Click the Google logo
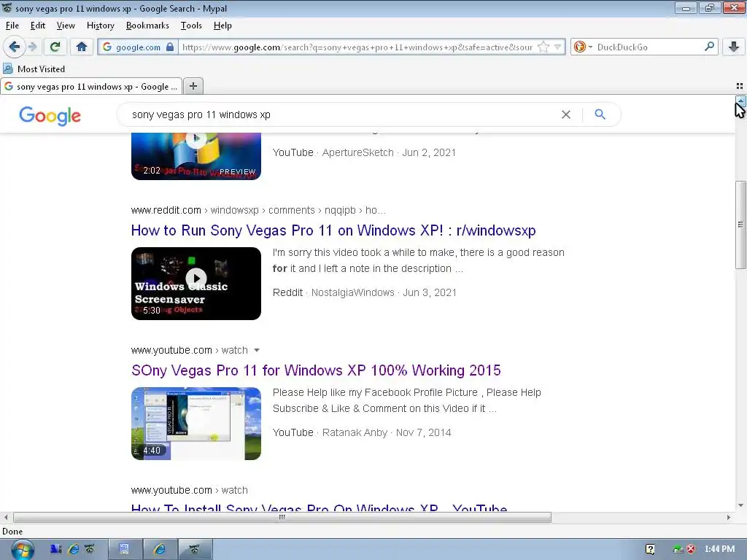Image resolution: width=747 pixels, height=560 pixels. point(50,116)
